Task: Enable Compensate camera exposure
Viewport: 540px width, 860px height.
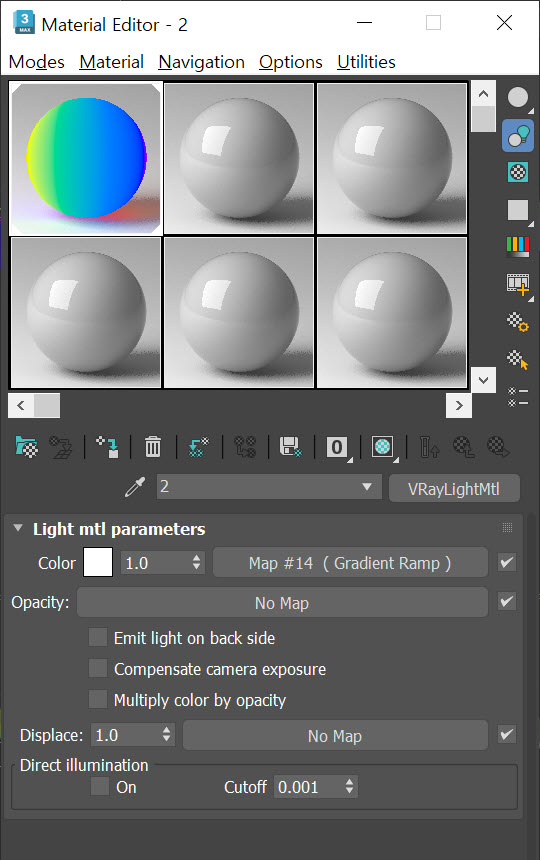Action: (98, 668)
